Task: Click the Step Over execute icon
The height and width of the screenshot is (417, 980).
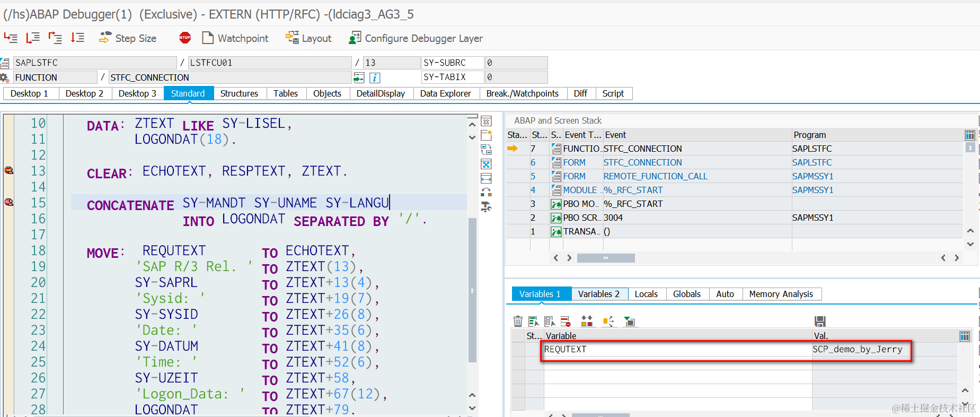Action: [33, 38]
